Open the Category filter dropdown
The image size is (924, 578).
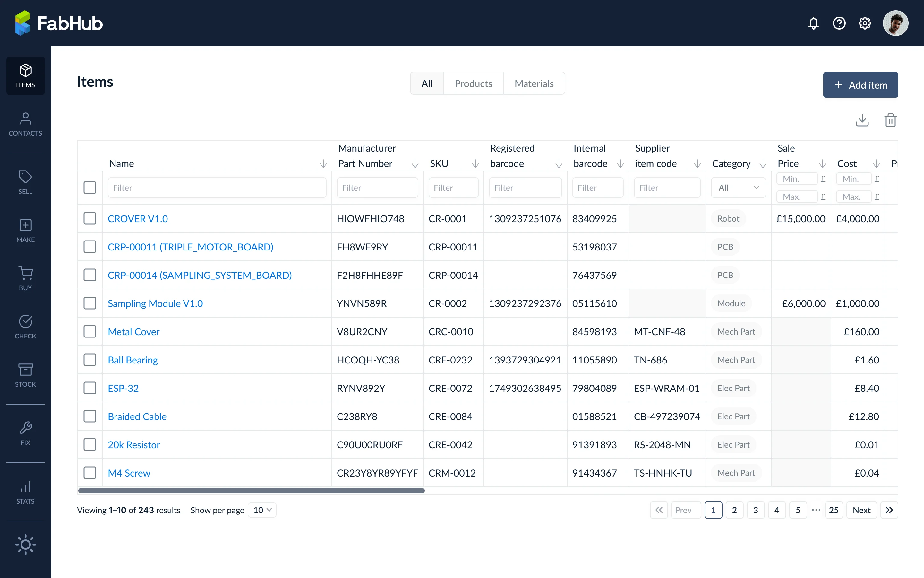click(739, 188)
